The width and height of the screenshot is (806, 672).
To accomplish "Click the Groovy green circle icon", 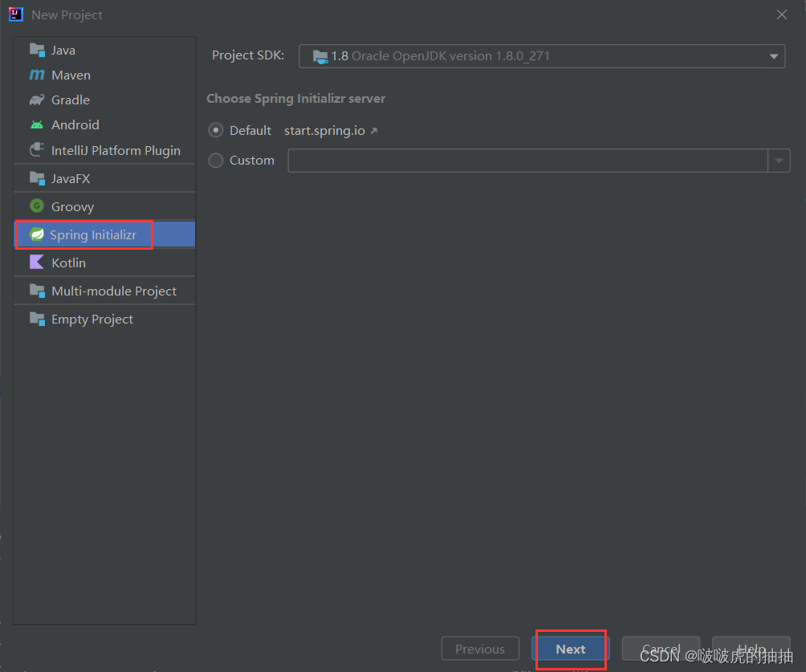I will click(x=37, y=206).
